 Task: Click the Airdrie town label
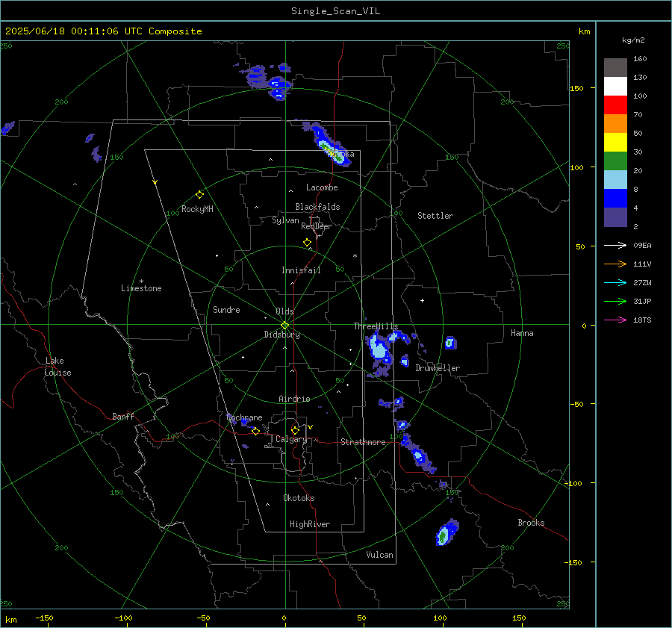(294, 399)
